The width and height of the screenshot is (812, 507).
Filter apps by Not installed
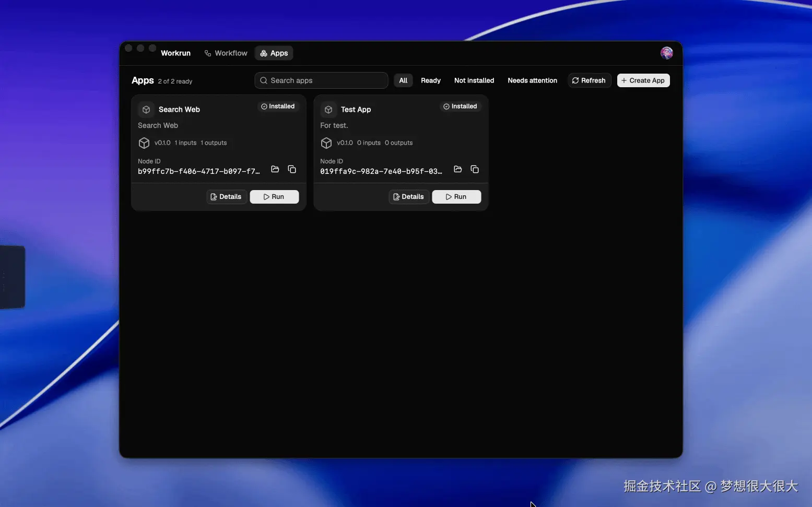[474, 80]
